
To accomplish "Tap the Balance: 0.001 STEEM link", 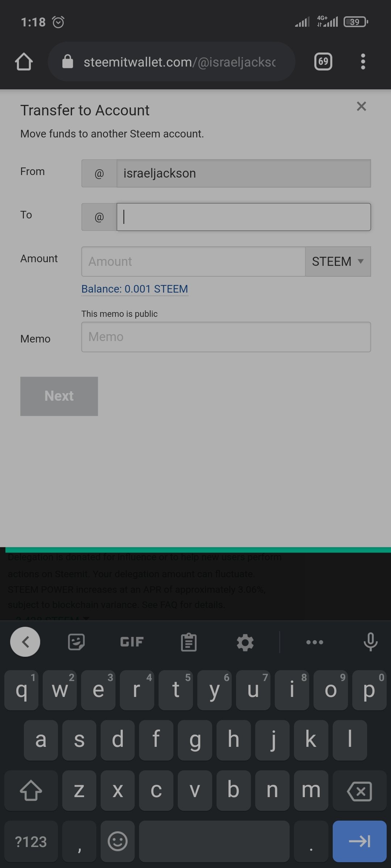I will [x=135, y=289].
